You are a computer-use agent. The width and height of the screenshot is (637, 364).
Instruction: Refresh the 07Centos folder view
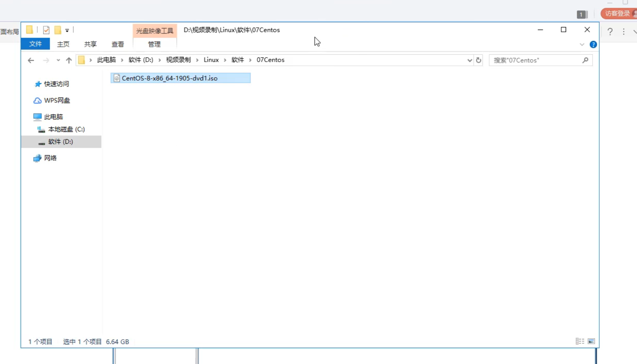(x=478, y=60)
